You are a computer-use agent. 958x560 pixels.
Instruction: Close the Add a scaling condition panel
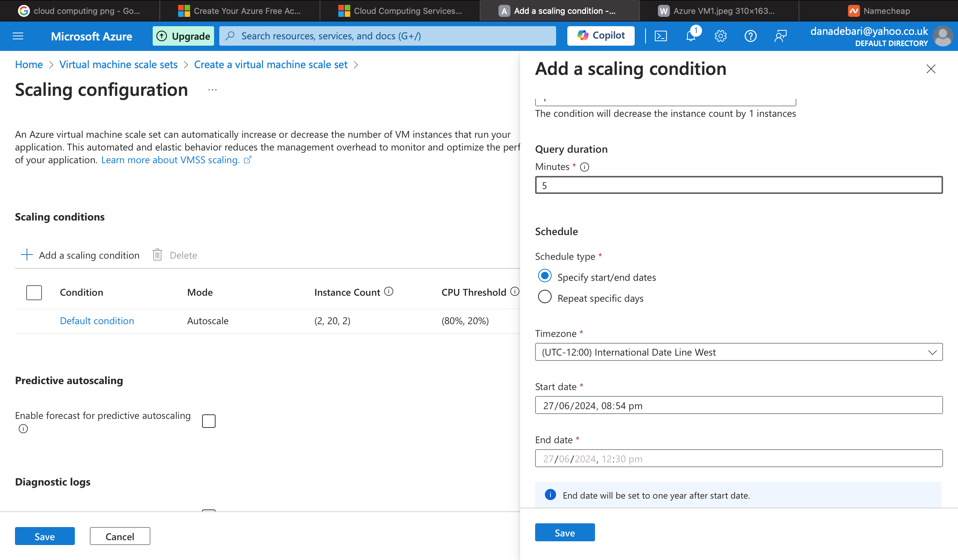click(931, 69)
